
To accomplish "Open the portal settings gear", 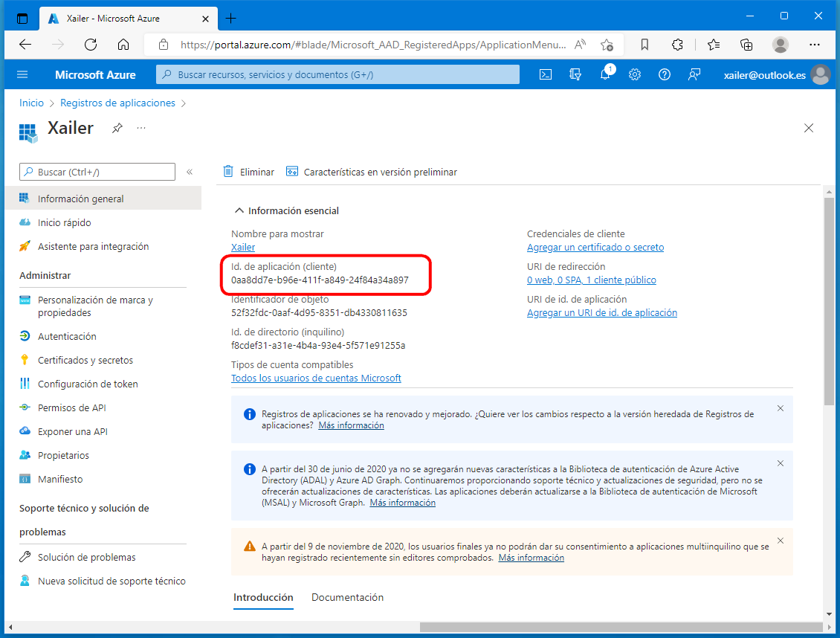I will click(x=635, y=74).
